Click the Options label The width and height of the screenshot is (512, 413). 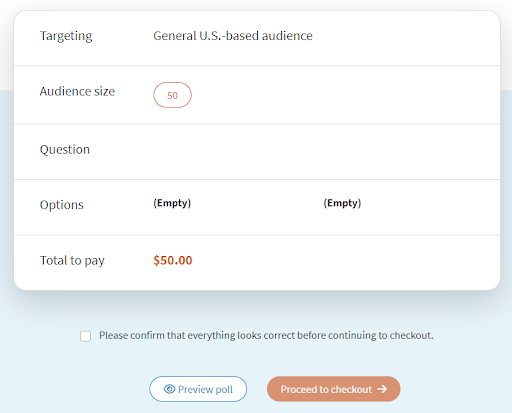pyautogui.click(x=62, y=205)
